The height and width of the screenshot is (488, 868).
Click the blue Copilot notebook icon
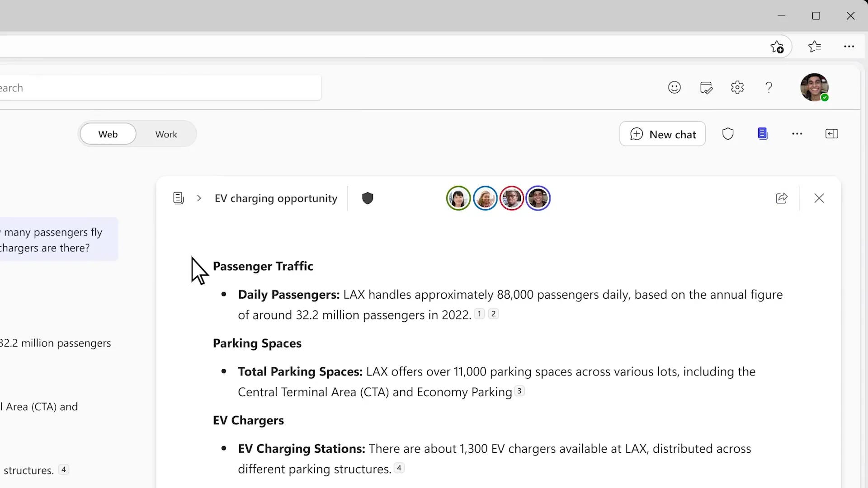pos(763,133)
